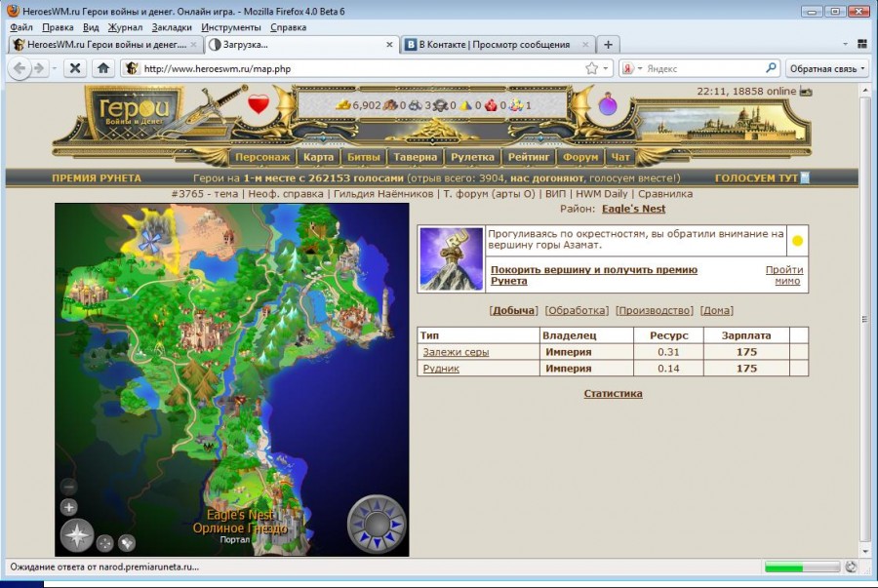Click the page vertical scrollbar
Screen dimensions: 878x588
864,319
